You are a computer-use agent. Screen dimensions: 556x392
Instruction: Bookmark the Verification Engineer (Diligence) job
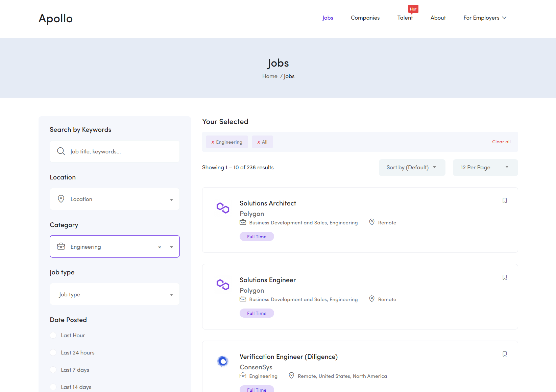[505, 354]
